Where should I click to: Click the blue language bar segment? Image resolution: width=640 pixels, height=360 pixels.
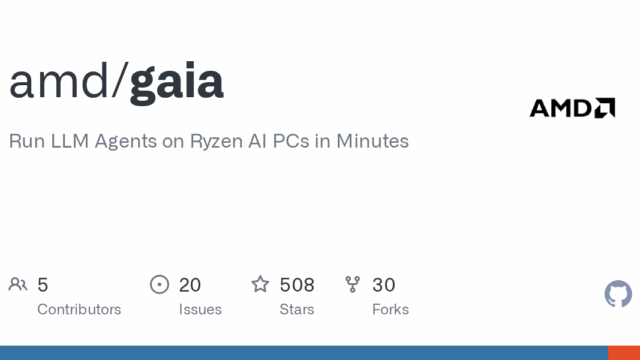click(304, 353)
